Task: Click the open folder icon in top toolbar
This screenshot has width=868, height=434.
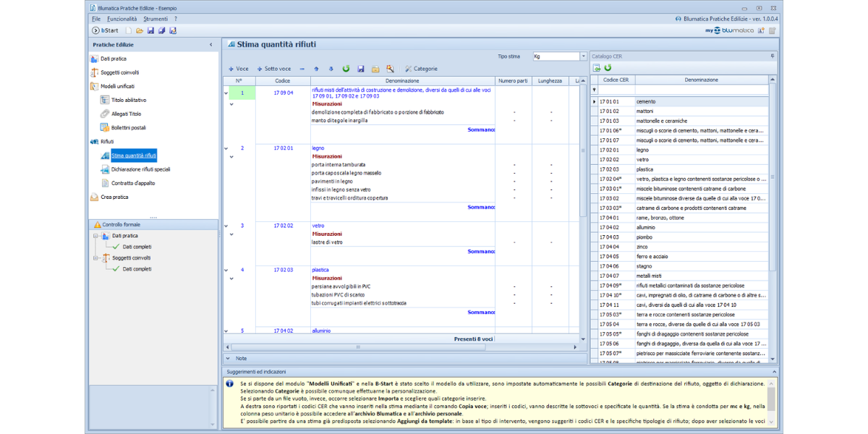Action: point(140,30)
